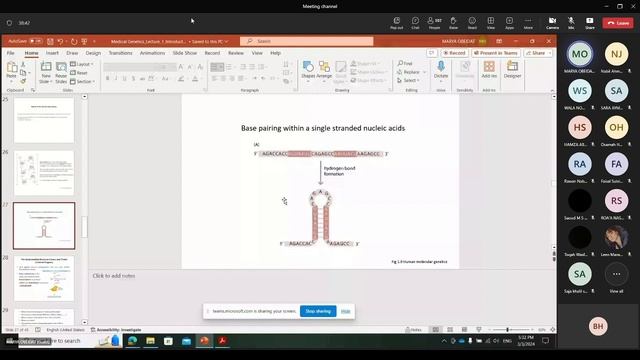Viewport: 640px width, 360px height.
Task: Click the Cut scissors icon
Action: [23, 65]
